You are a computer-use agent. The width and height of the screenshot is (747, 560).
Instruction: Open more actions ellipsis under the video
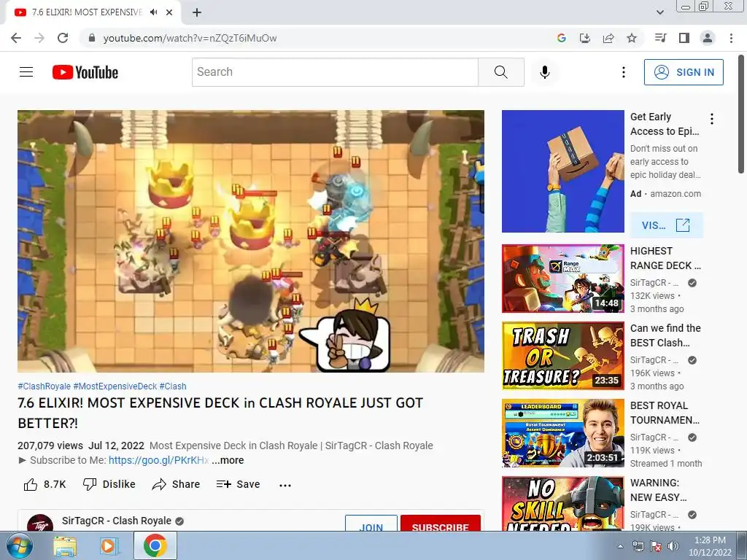coord(285,485)
